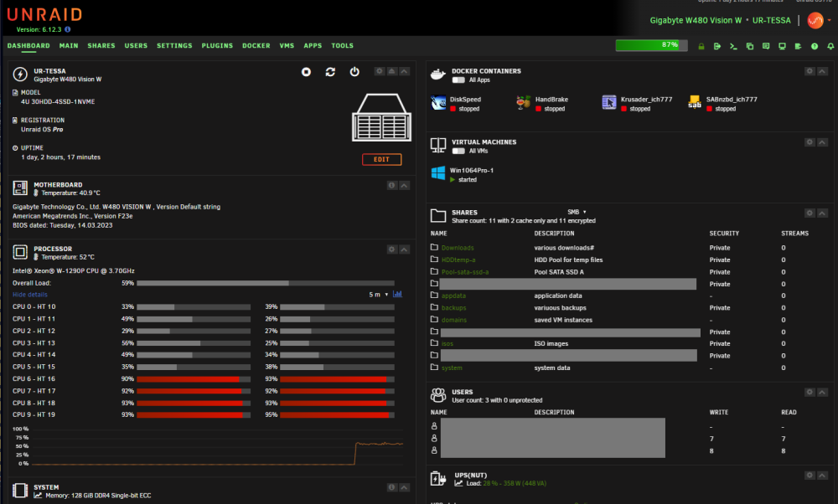The image size is (838, 504).
Task: Reboot the server with the refresh arrows icon
Action: [330, 71]
